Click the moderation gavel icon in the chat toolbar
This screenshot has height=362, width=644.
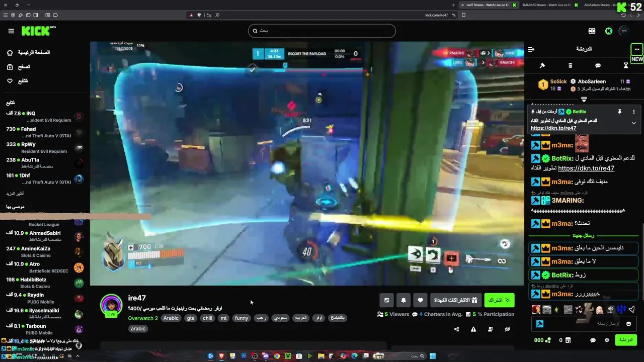tap(542, 65)
